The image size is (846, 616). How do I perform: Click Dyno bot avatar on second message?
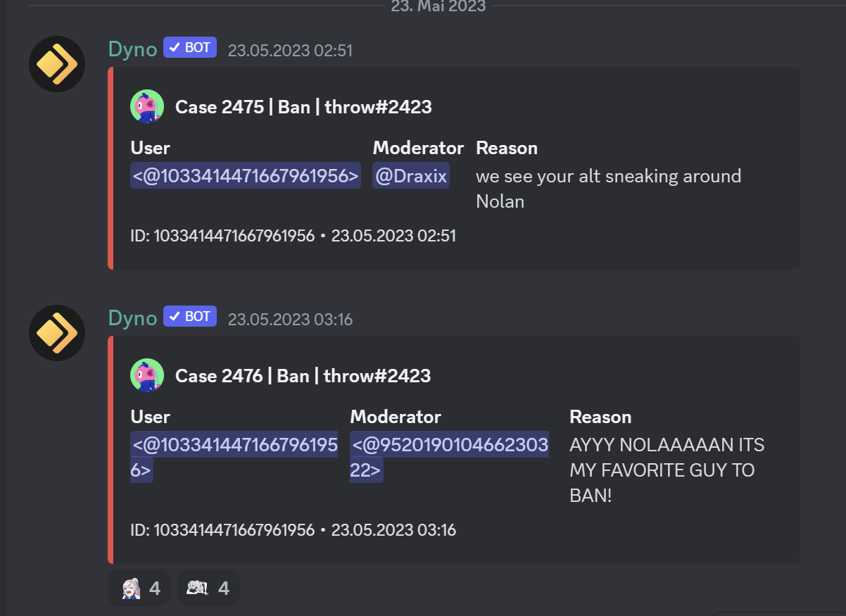(57, 333)
